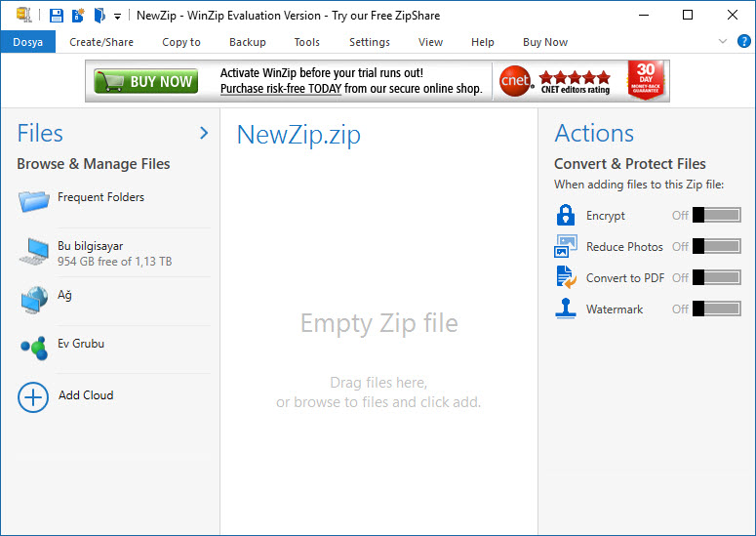This screenshot has width=756, height=536.
Task: Click the Files pane heading
Action: click(x=40, y=133)
